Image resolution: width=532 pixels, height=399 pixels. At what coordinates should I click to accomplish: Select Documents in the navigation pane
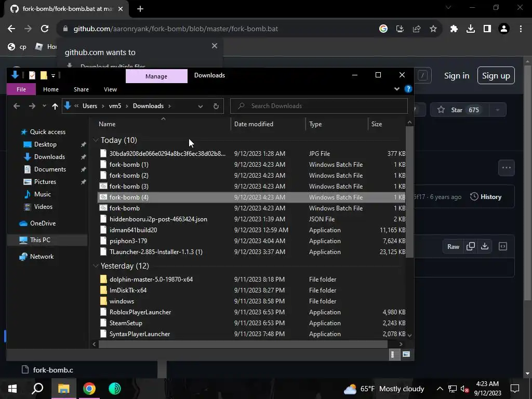(x=50, y=169)
